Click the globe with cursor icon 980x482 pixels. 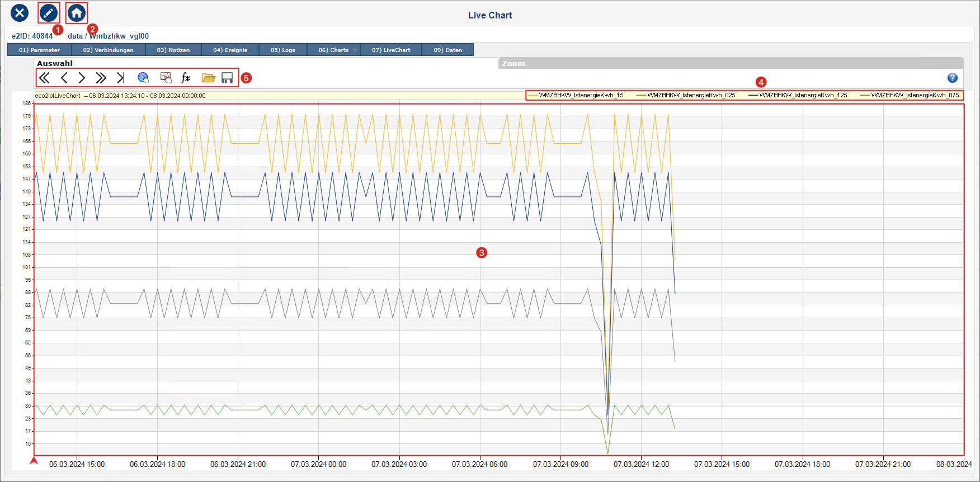(x=143, y=78)
